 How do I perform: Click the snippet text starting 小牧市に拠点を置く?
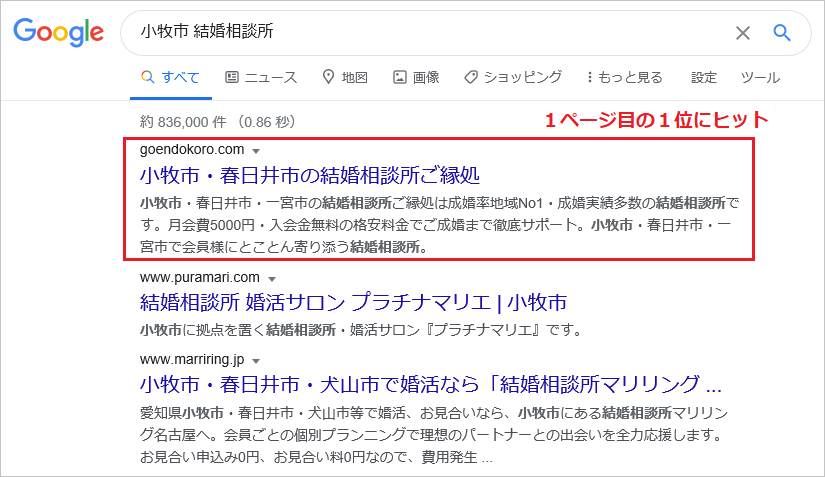(361, 330)
